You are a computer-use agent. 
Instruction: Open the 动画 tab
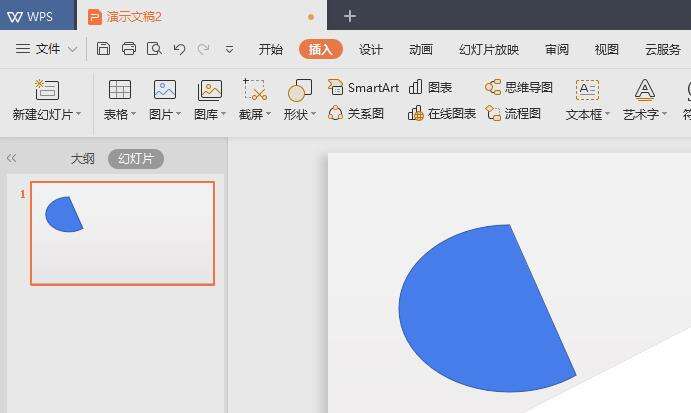coord(421,49)
